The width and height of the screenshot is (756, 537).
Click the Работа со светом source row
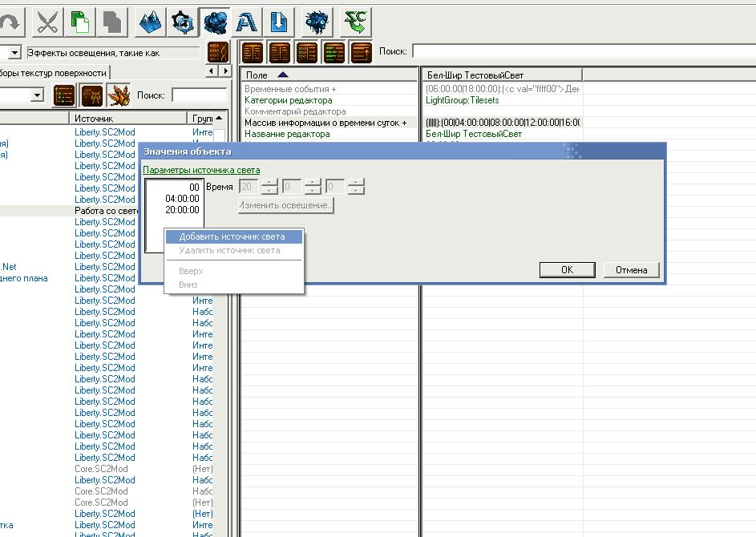[x=106, y=211]
